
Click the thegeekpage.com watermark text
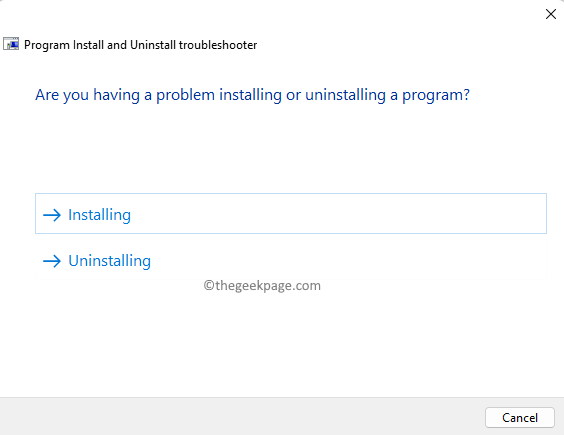[x=262, y=286]
